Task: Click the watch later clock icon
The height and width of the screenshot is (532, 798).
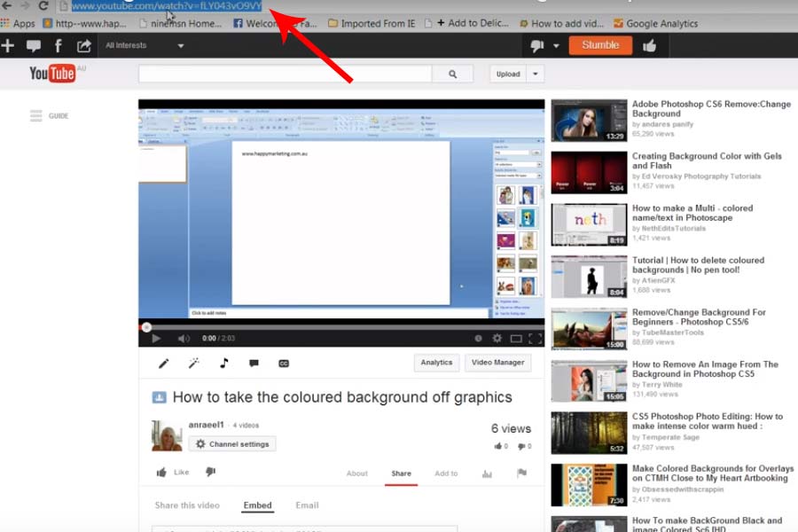Action: pos(478,339)
